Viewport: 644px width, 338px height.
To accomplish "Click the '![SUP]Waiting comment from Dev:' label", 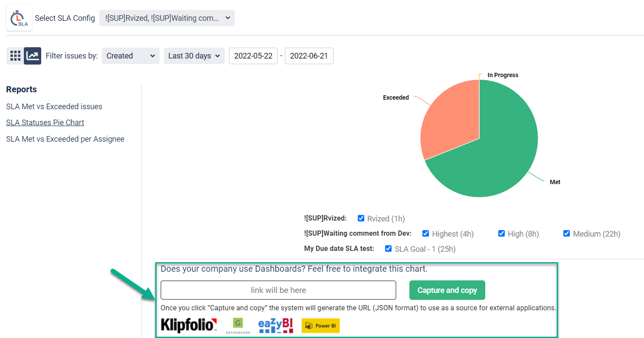I will pos(358,233).
